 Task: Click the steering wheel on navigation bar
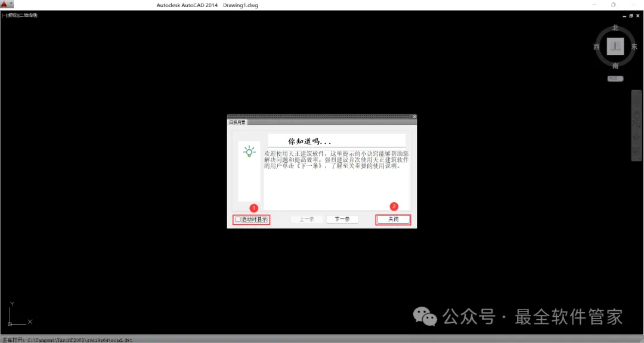click(637, 100)
